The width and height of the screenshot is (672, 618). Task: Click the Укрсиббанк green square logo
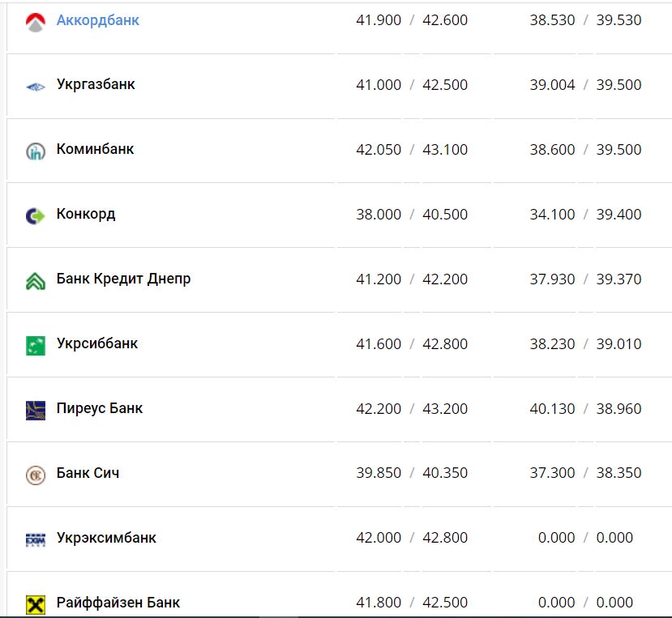click(x=36, y=345)
